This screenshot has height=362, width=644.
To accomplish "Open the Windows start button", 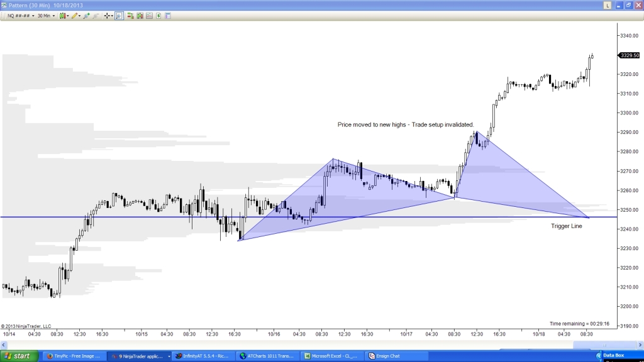I will coord(19,356).
